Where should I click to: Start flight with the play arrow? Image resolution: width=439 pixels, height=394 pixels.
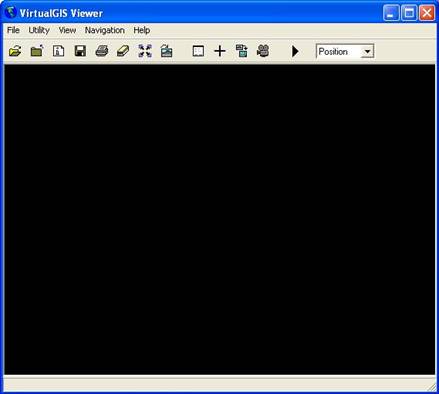pyautogui.click(x=295, y=51)
